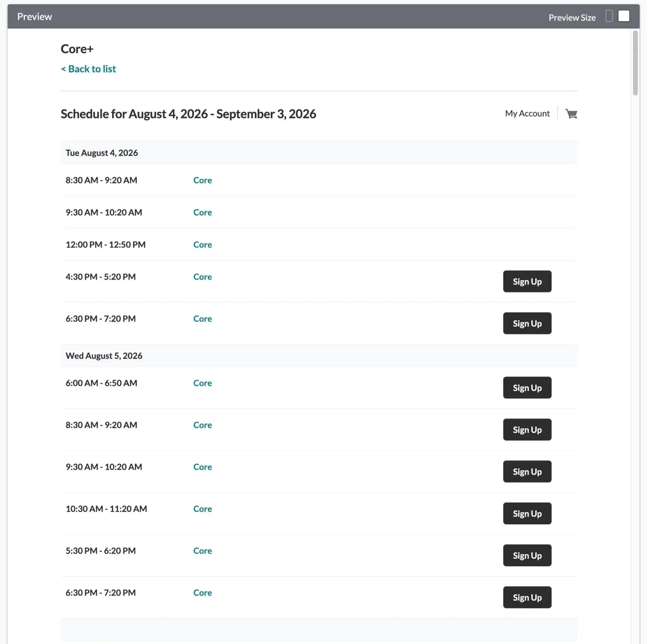Click the Preview Size label
Screen dimensions: 647x644
[x=572, y=18]
